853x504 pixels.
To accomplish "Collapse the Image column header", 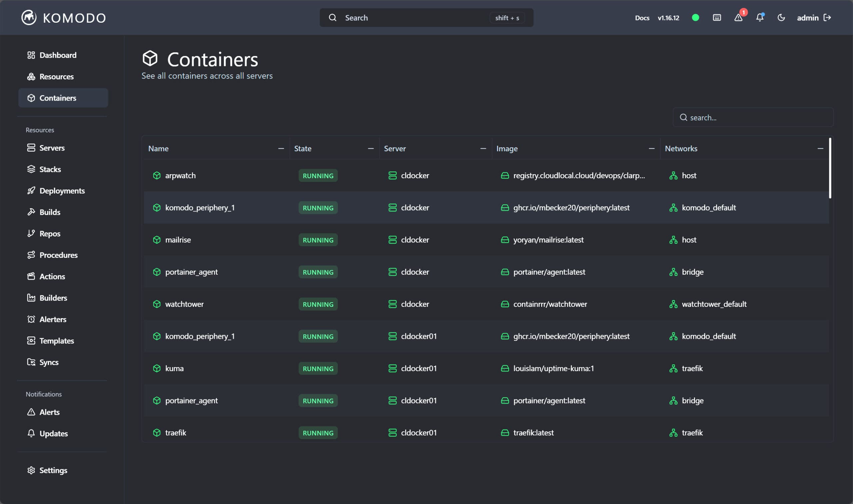I will 652,149.
